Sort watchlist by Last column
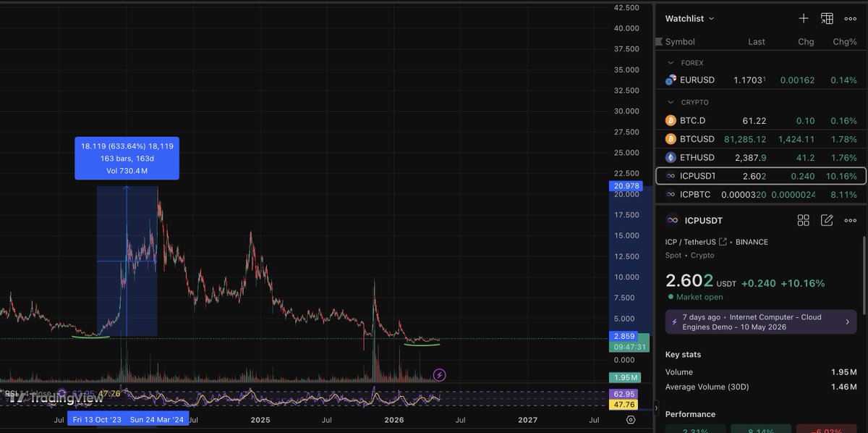The image size is (868, 433). [x=757, y=42]
